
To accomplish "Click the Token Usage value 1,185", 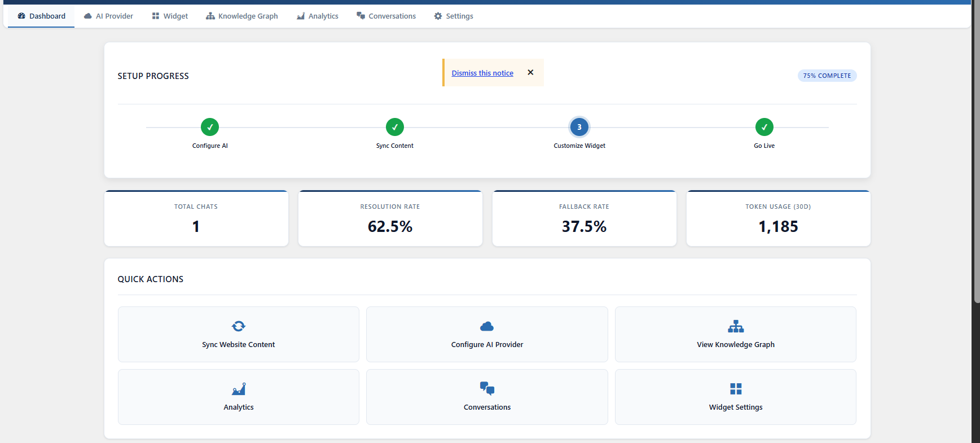I will tap(778, 226).
